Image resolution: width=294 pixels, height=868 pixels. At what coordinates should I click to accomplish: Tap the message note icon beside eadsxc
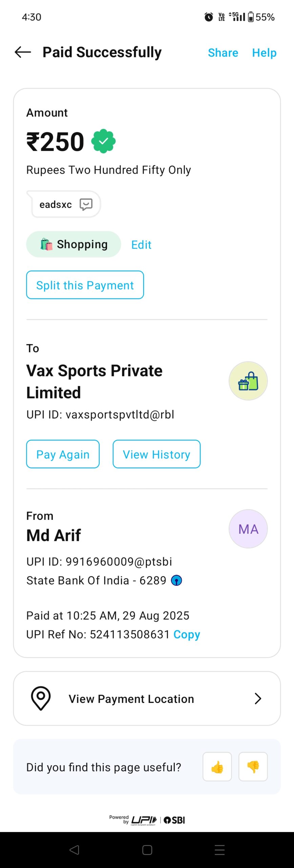coord(86,204)
